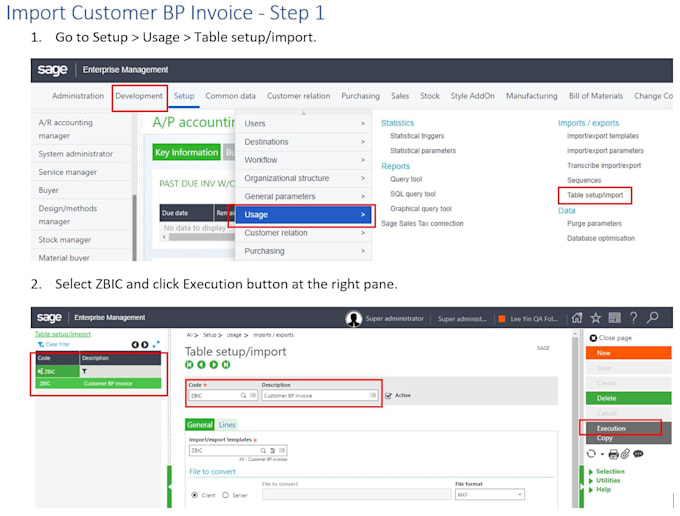Image resolution: width=680 pixels, height=516 pixels.
Task: Click the Code filter field containing ZBIC
Action: (x=57, y=372)
